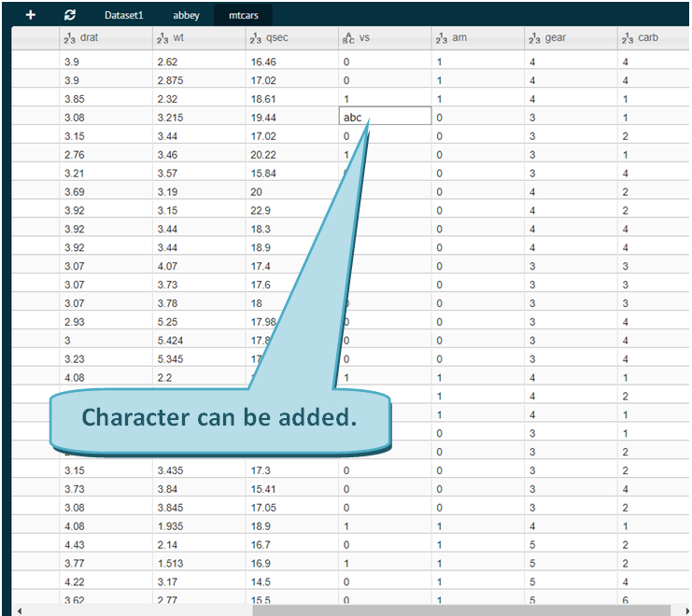Viewport: 692px width, 616px height.
Task: Select the qsec cell 16.9
Action: click(292, 563)
